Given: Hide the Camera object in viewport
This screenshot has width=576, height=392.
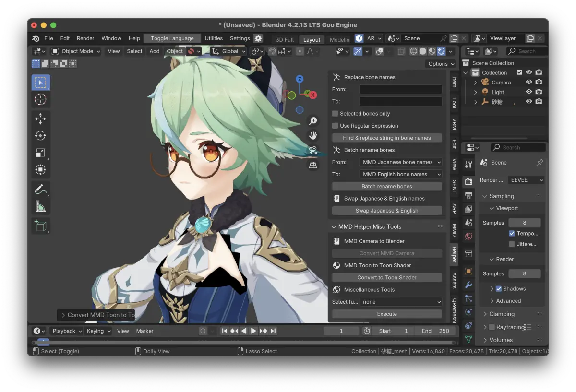Looking at the screenshot, I should [x=529, y=83].
